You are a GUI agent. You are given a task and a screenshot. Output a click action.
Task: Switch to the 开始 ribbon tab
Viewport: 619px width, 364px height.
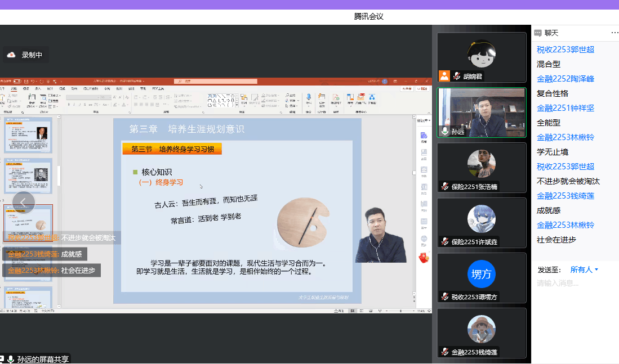point(14,88)
